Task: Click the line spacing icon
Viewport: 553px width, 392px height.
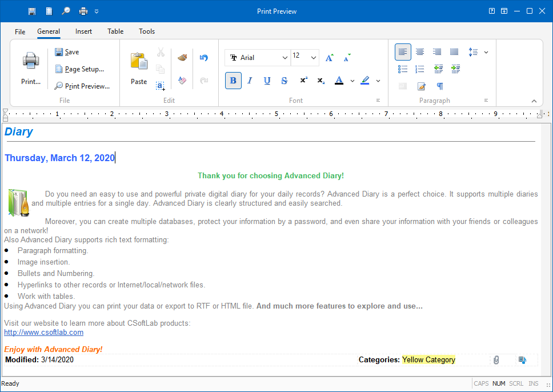Action: pos(473,52)
